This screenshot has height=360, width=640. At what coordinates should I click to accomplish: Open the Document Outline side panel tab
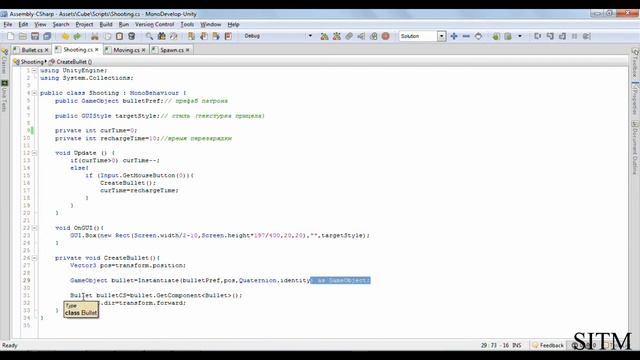point(635,148)
